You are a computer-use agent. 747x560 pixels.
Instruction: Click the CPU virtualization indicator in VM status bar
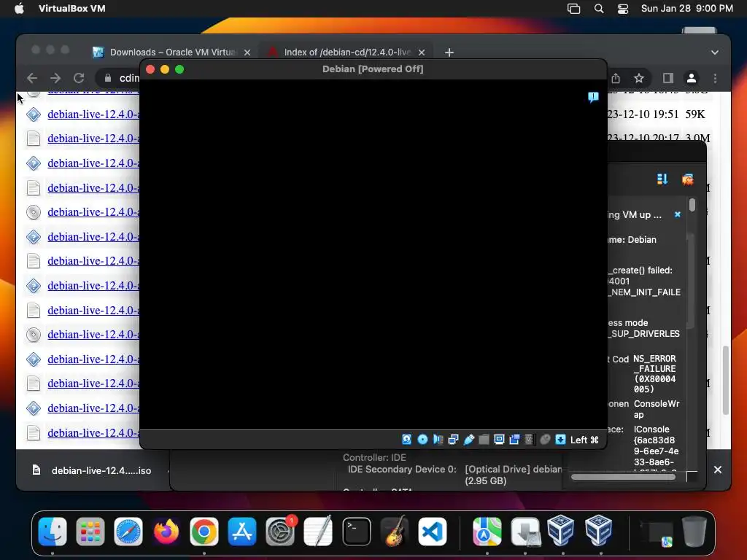(x=529, y=440)
